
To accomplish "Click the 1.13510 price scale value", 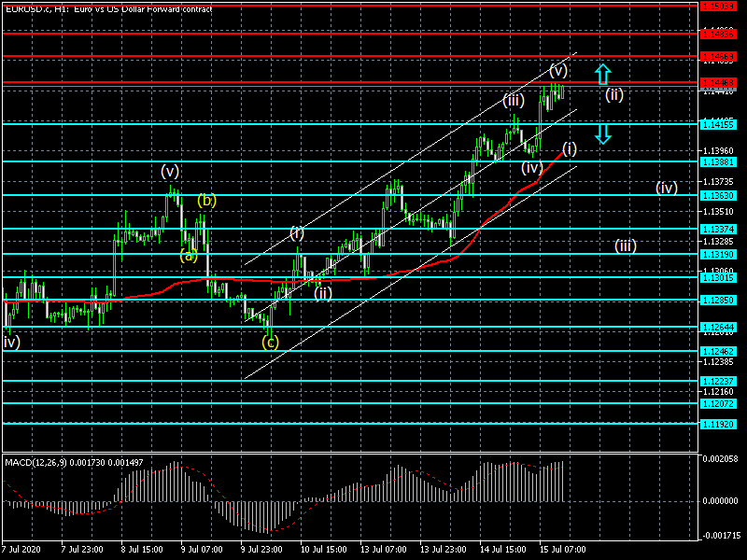I will (718, 212).
